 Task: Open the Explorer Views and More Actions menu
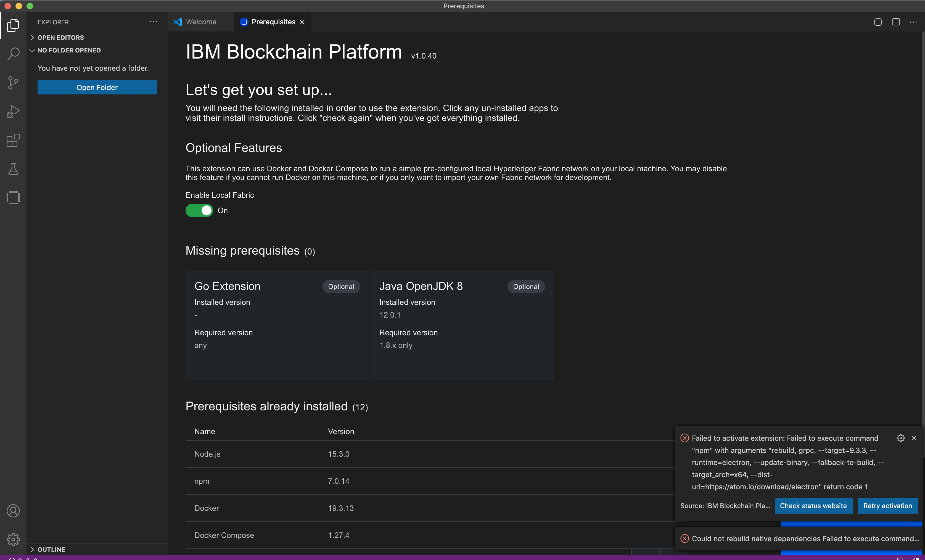[153, 22]
